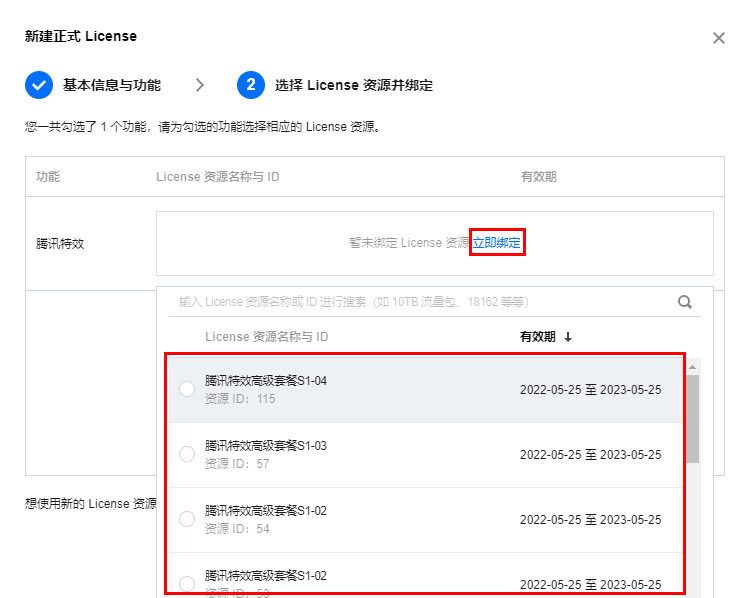Viewport: 750px width, 598px height.
Task: Click 资源 ID: 57 text
Action: [237, 464]
